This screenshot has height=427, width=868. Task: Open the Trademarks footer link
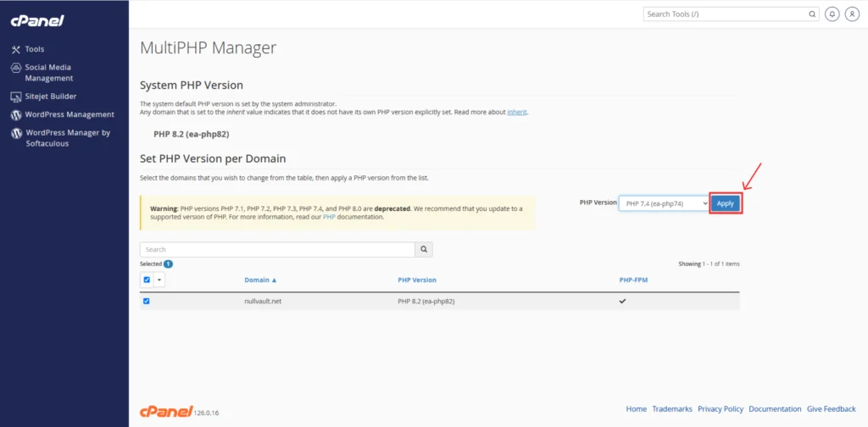click(x=672, y=409)
